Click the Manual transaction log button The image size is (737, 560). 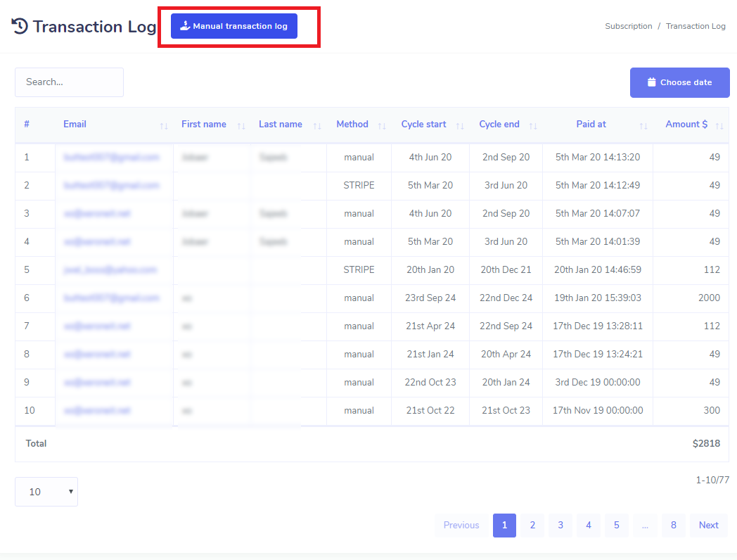coord(233,26)
